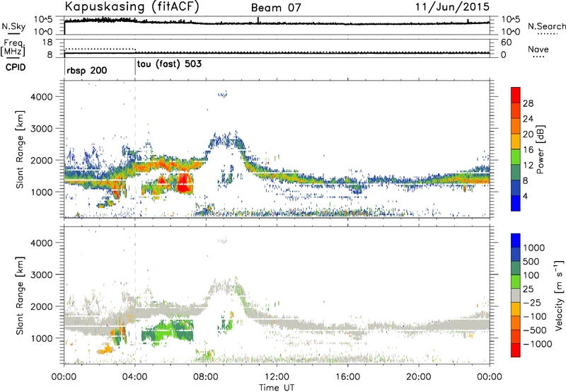This screenshot has width=566, height=392.
Task: Click the 'rbsp 200' CPID marker text
Action: pos(86,70)
